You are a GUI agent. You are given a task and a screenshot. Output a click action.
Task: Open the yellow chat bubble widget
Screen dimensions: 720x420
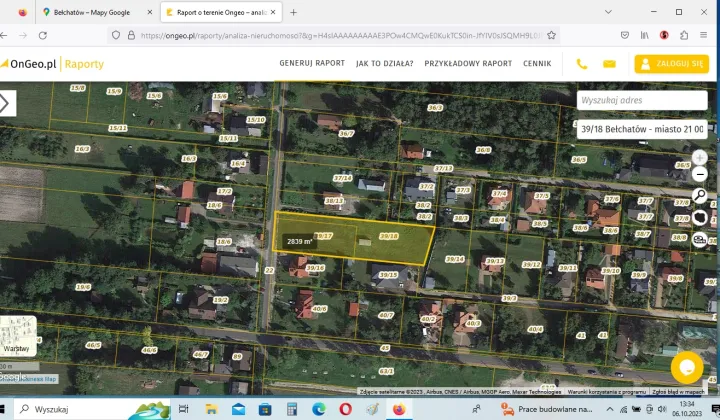point(687,367)
